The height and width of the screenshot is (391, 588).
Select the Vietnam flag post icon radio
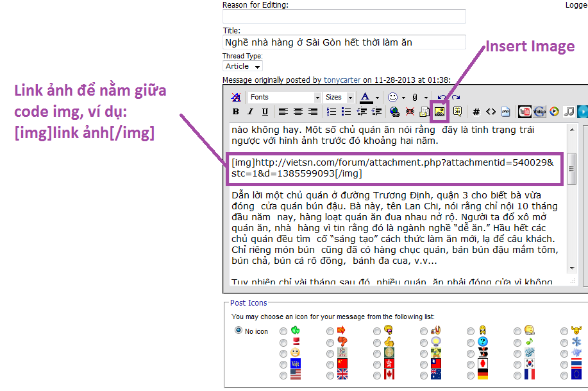tap(284, 363)
